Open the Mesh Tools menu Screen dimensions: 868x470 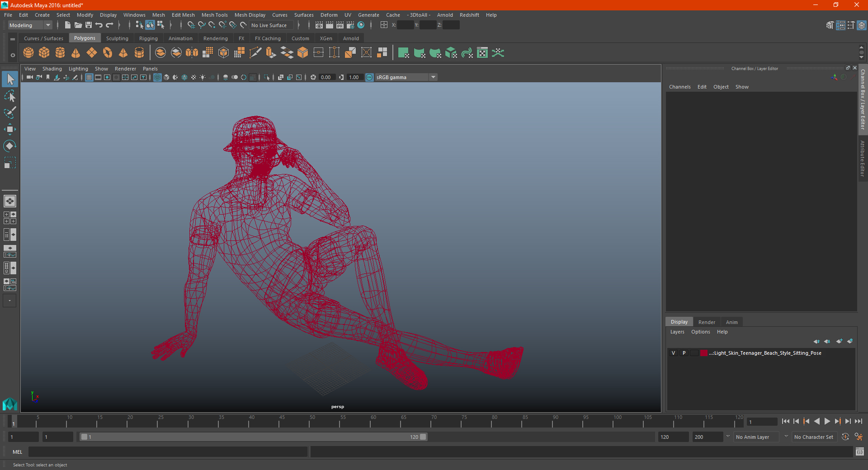[214, 15]
